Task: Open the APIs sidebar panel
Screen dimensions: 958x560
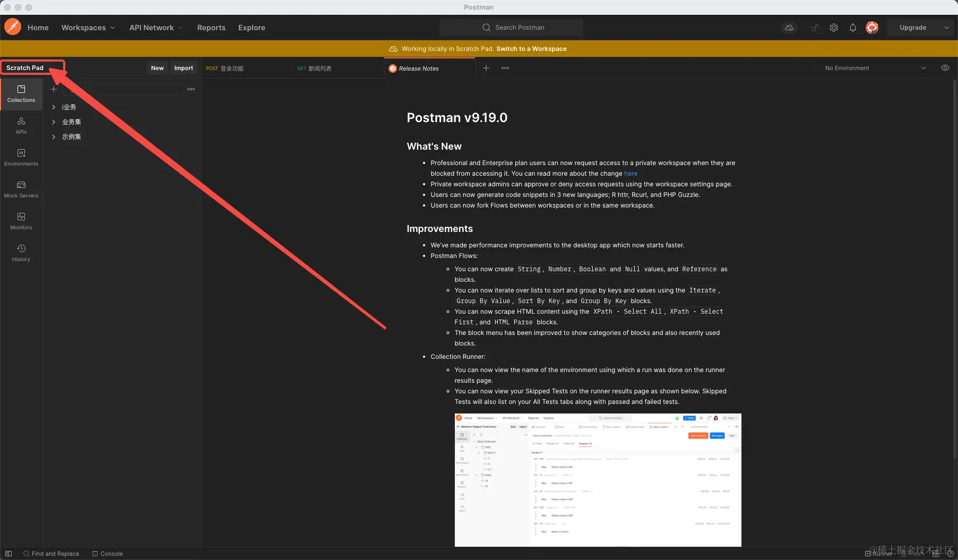Action: click(21, 126)
